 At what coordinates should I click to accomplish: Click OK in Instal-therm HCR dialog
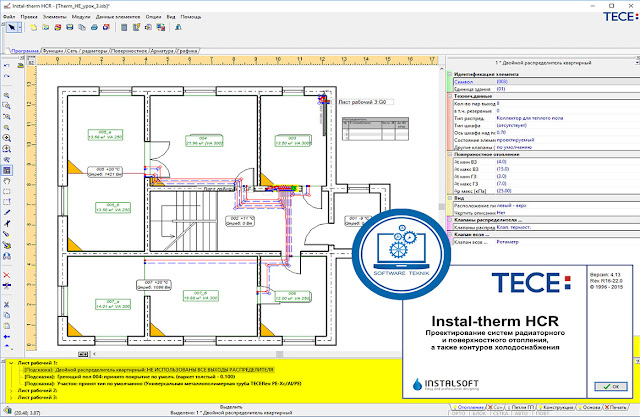click(611, 386)
